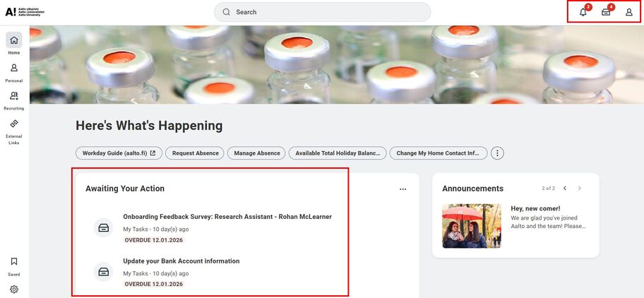644x298 pixels.
Task: Click the inbox icon beside Onboarding Feedback Survey
Action: [104, 228]
